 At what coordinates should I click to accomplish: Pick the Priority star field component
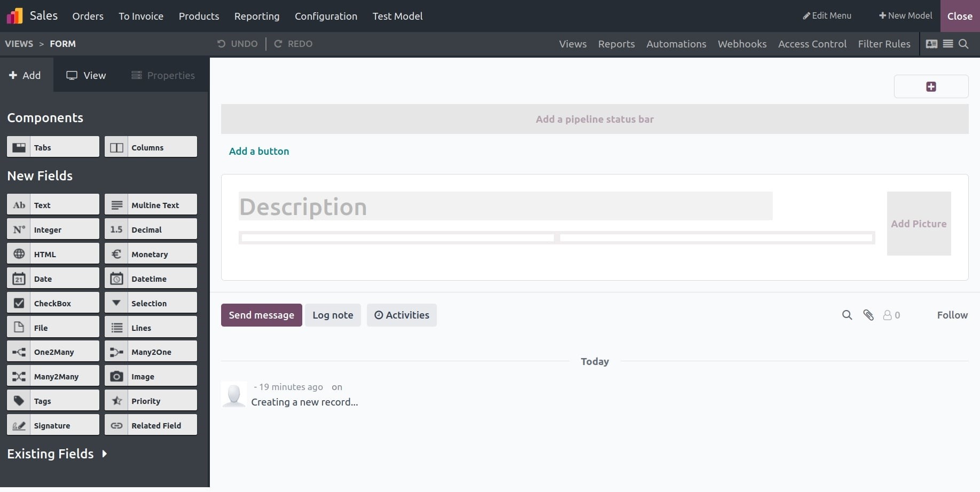click(151, 401)
